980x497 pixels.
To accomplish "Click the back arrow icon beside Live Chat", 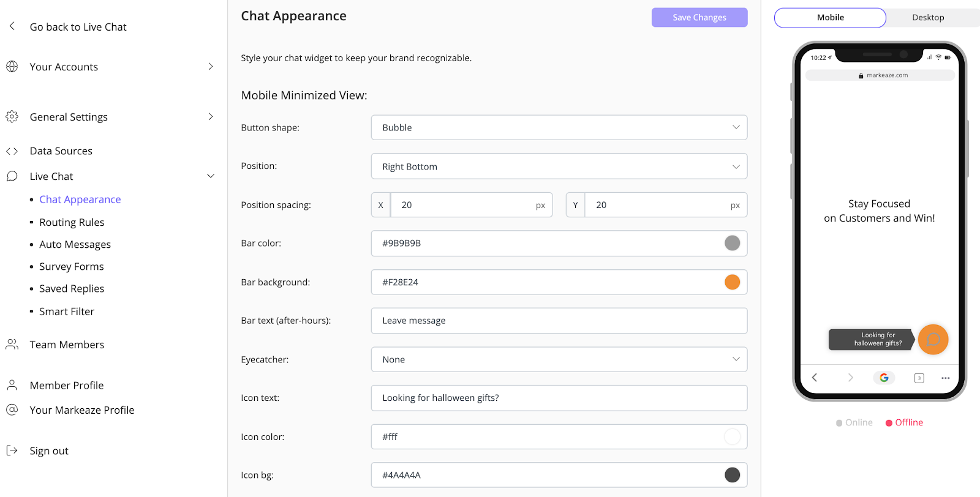I will (12, 26).
